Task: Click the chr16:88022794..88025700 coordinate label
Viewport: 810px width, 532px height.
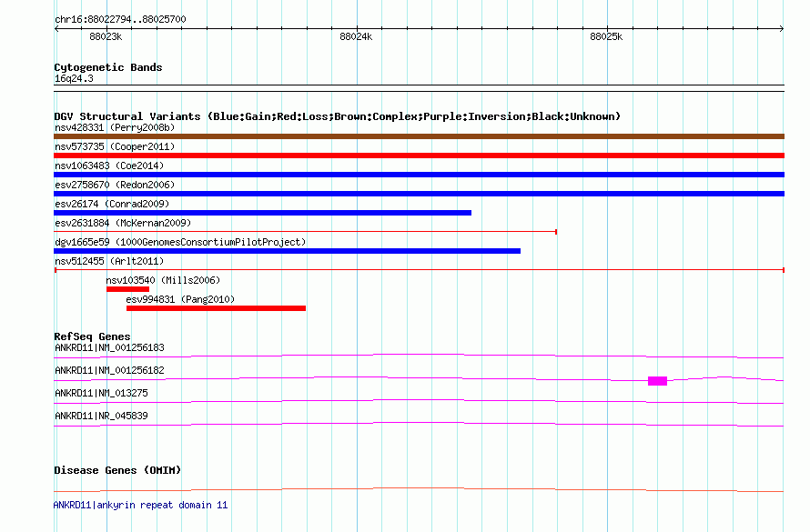Action: tap(120, 19)
